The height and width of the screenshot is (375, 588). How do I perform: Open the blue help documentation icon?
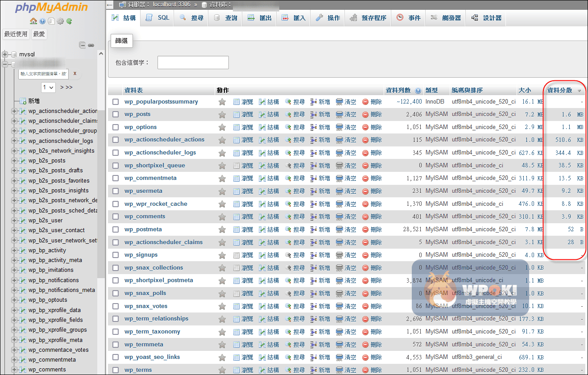point(42,21)
